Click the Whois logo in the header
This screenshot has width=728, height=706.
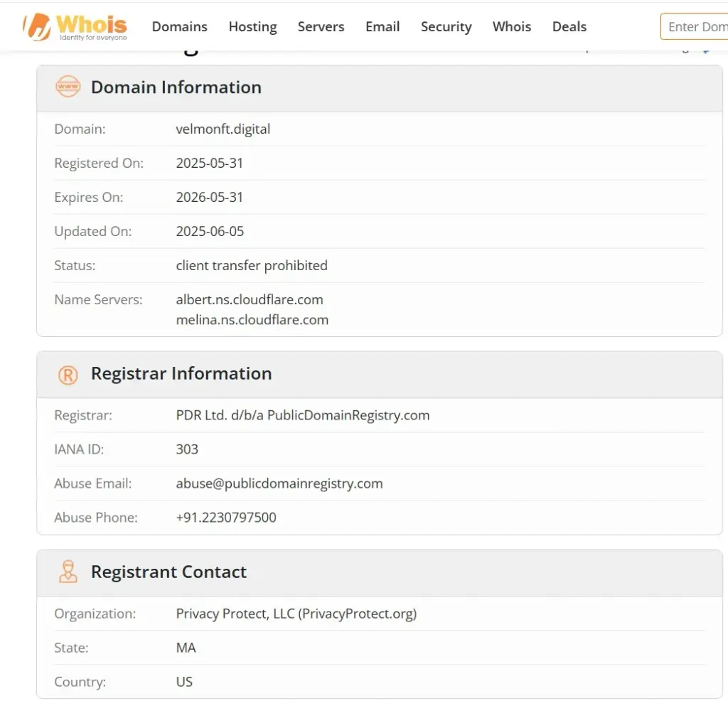(75, 27)
